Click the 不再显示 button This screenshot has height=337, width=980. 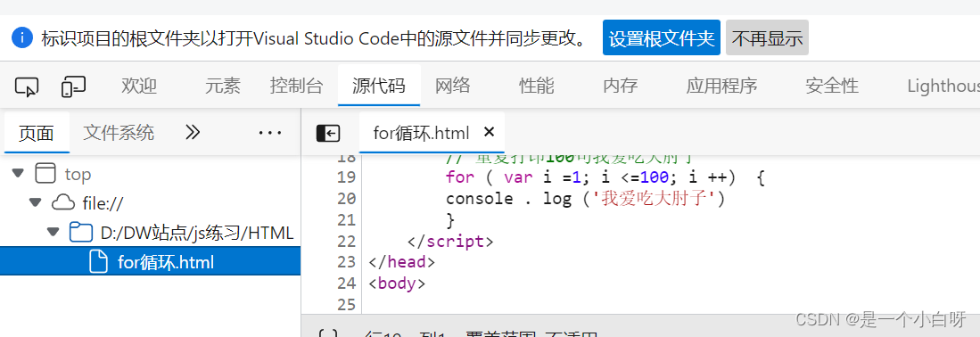[x=767, y=38]
